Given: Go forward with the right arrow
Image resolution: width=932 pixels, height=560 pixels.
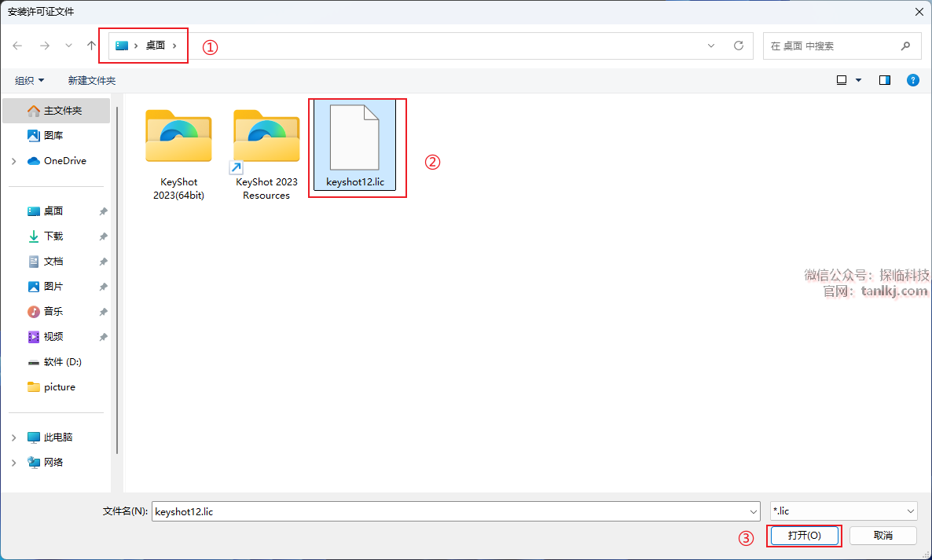Looking at the screenshot, I should pos(45,46).
